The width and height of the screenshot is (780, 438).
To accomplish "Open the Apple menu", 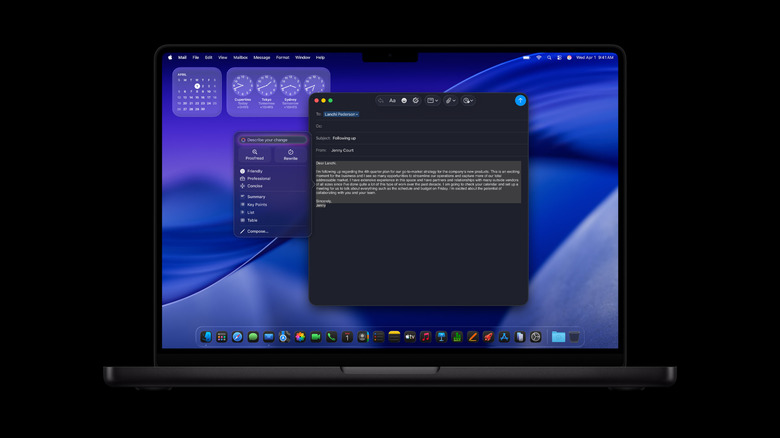I will 170,57.
